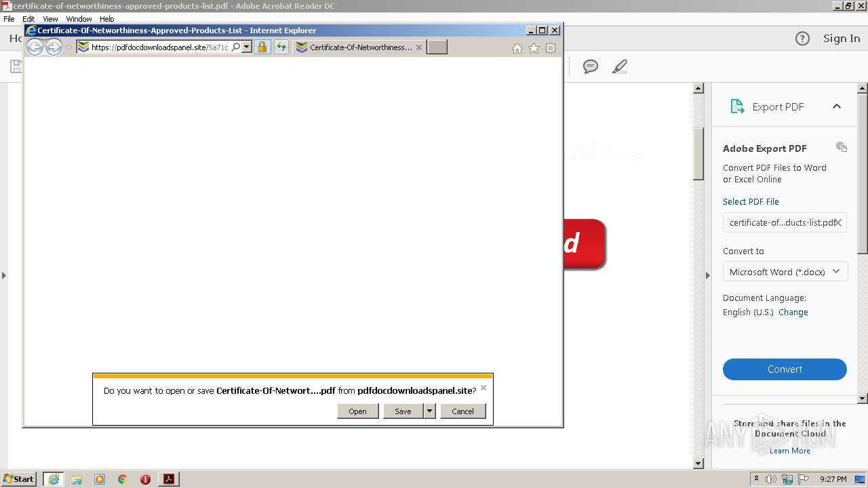
Task: Cancel the file download prompt
Action: tap(462, 411)
